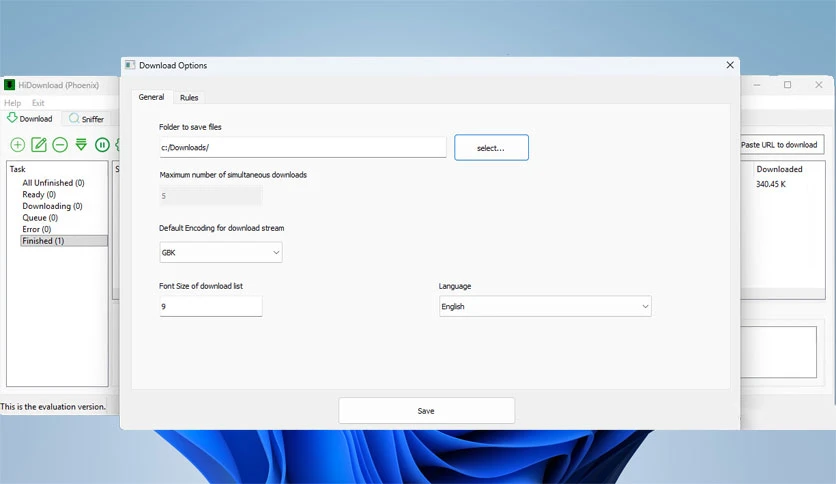Click the 340.45 K downloaded value
The height and width of the screenshot is (484, 836).
[x=771, y=184]
